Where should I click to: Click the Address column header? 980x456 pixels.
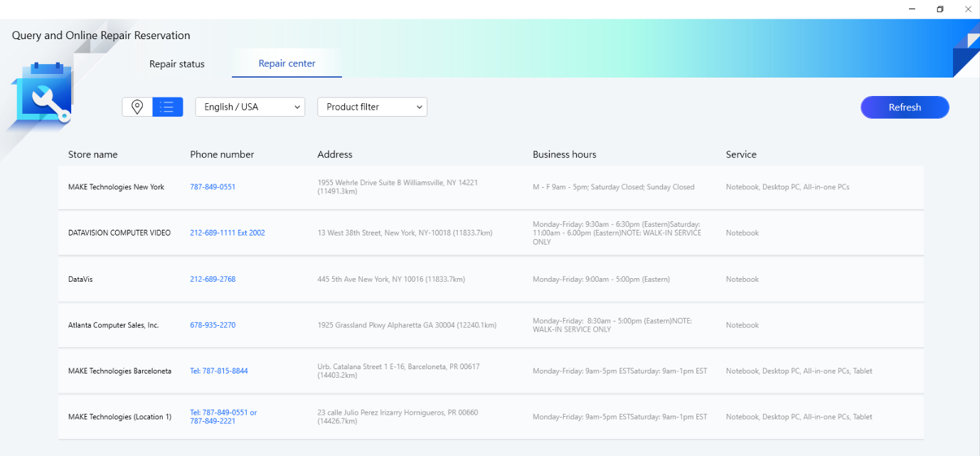pos(335,154)
